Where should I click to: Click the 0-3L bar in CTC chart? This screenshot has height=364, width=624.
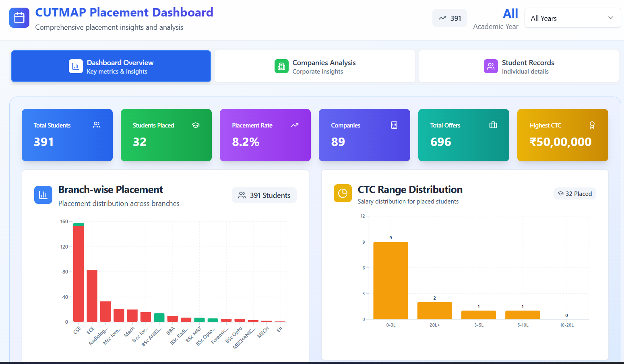click(391, 281)
